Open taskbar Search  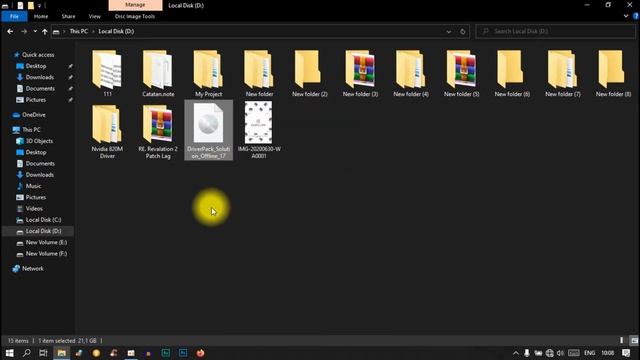point(27,353)
